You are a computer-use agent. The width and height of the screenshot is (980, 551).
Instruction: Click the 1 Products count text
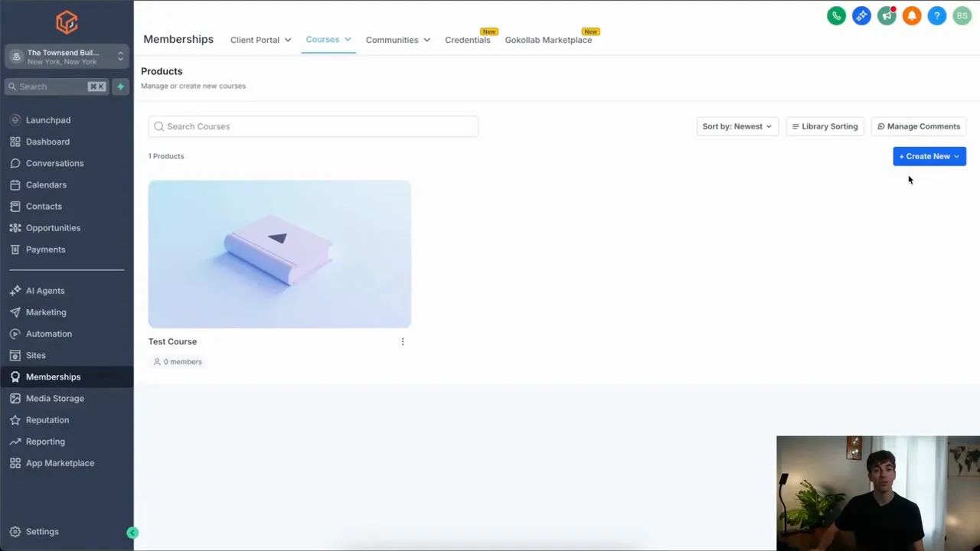(166, 156)
